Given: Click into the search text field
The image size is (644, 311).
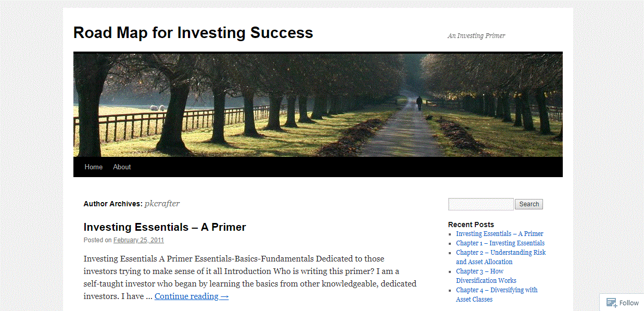Looking at the screenshot, I should tap(481, 204).
